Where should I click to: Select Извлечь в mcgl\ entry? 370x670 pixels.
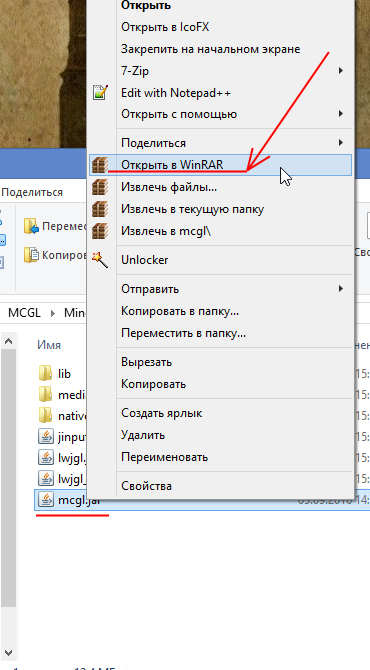[166, 232]
